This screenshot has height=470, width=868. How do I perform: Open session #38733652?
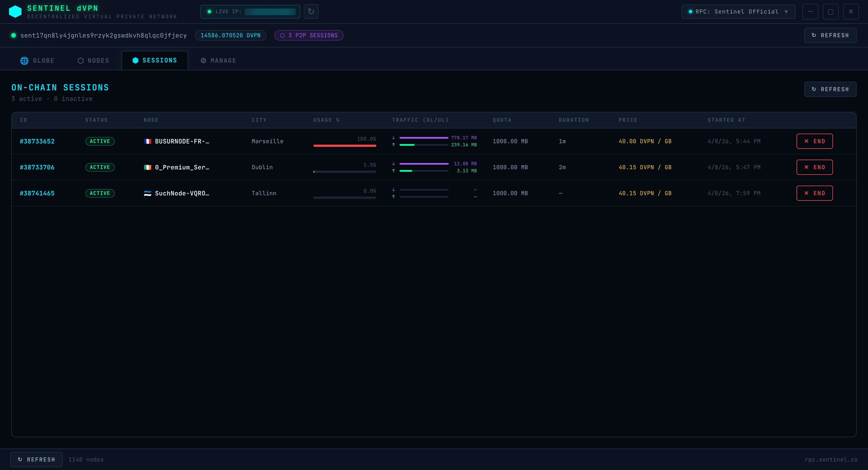[x=37, y=141]
